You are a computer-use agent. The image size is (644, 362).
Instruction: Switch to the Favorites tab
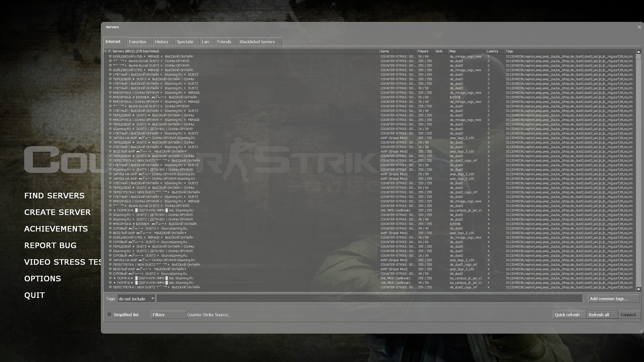tap(138, 42)
